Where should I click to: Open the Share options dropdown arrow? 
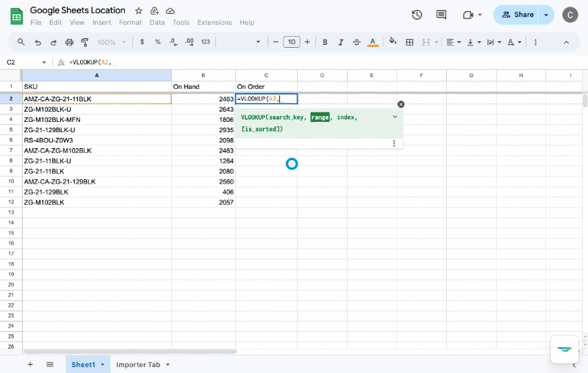(546, 15)
